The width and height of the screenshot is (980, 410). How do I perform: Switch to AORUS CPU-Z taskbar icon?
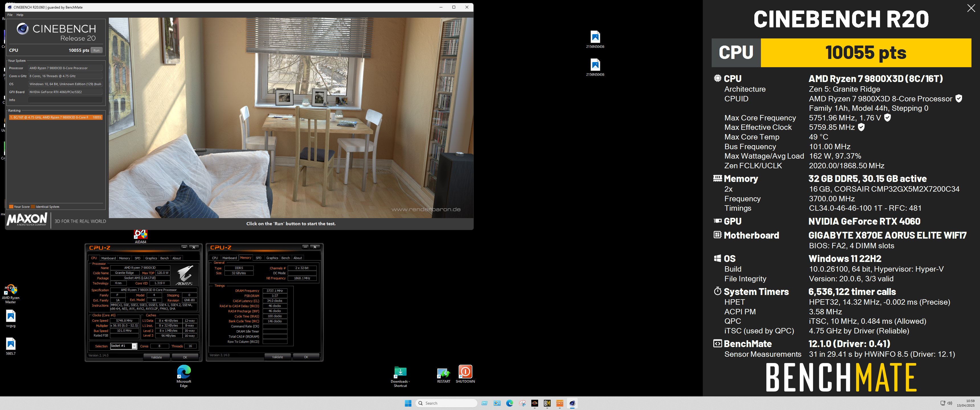(x=560, y=403)
